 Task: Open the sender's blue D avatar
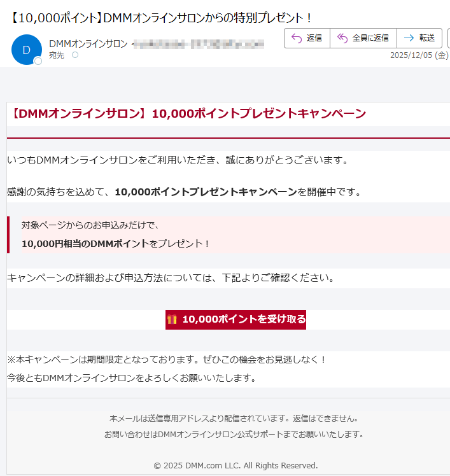tap(26, 50)
